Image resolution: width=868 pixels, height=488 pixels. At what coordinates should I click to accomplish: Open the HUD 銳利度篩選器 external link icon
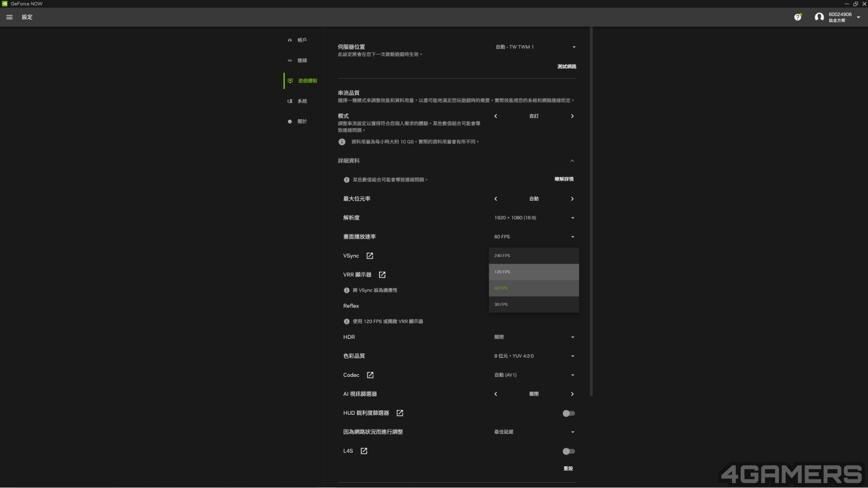(400, 413)
